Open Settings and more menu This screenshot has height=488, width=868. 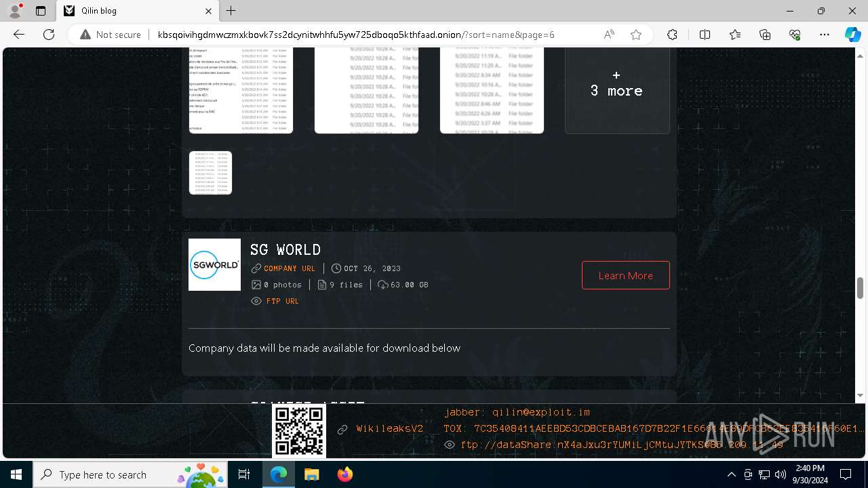(825, 35)
